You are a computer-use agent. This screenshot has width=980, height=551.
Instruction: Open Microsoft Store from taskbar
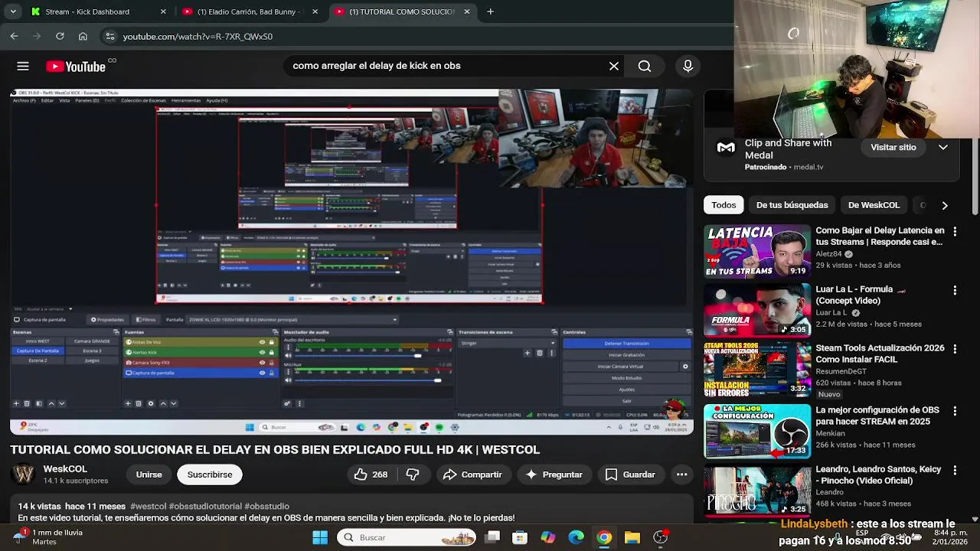pyautogui.click(x=520, y=537)
